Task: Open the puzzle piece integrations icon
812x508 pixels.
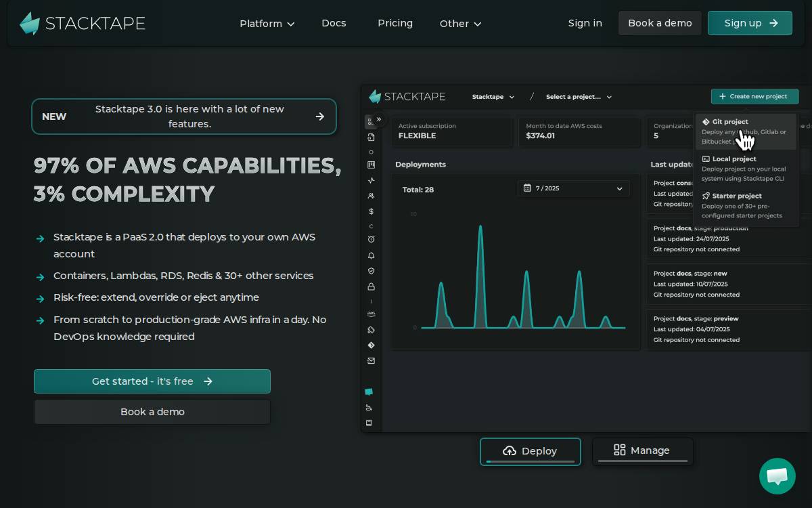Action: 371,330
